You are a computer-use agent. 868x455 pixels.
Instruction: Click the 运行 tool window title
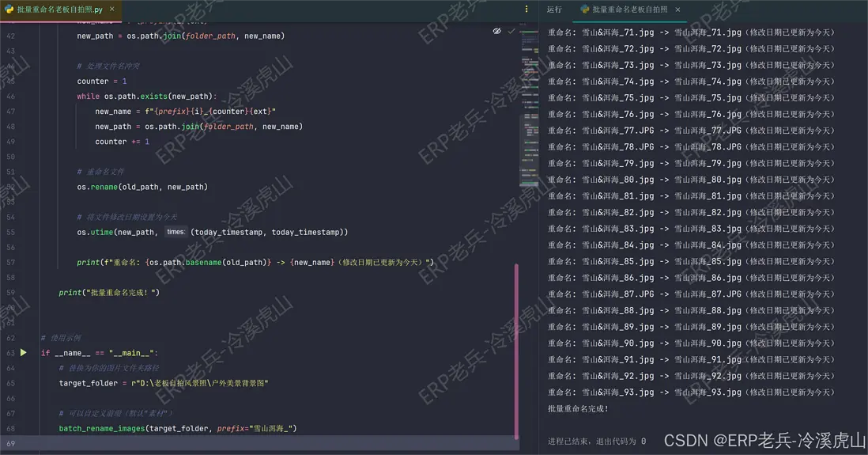pyautogui.click(x=554, y=9)
